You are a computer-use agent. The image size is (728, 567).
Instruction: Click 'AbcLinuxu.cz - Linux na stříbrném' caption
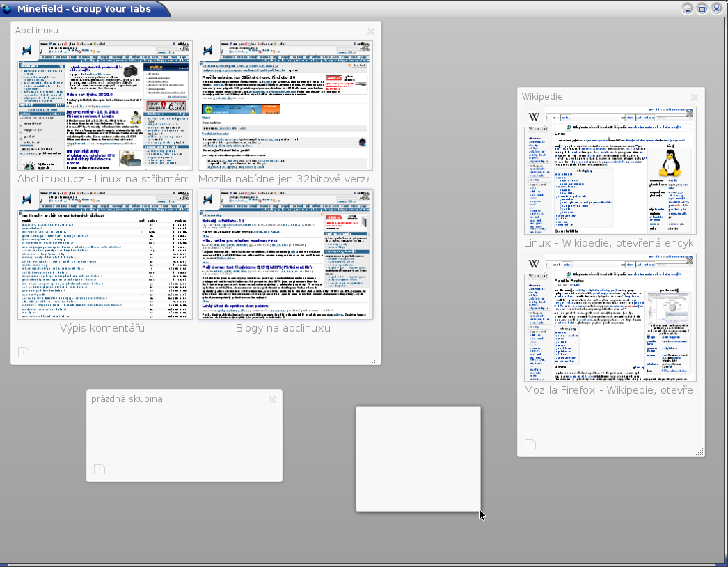click(x=102, y=179)
